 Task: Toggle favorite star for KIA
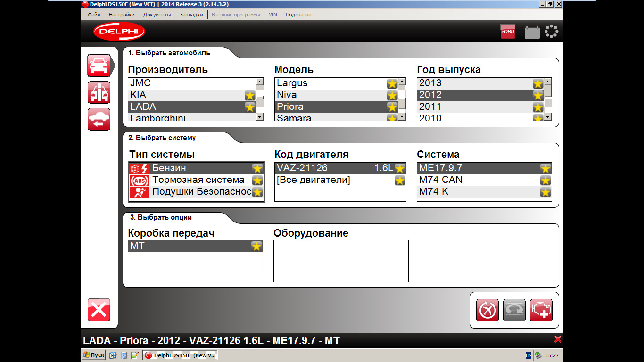250,96
